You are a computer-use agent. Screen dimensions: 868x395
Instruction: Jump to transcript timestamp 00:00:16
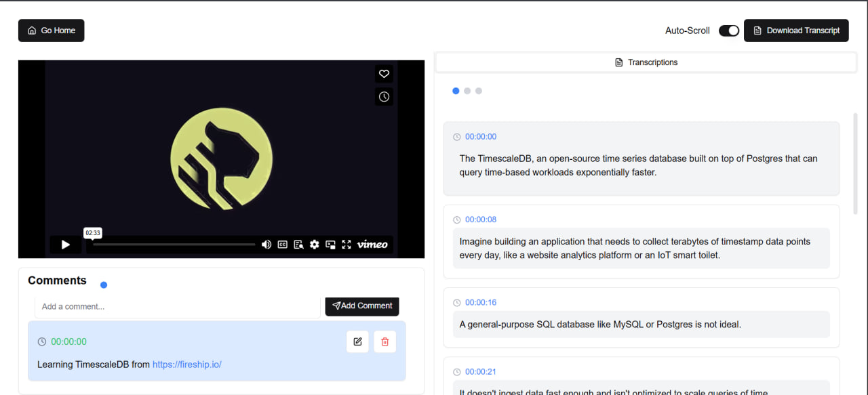point(481,302)
